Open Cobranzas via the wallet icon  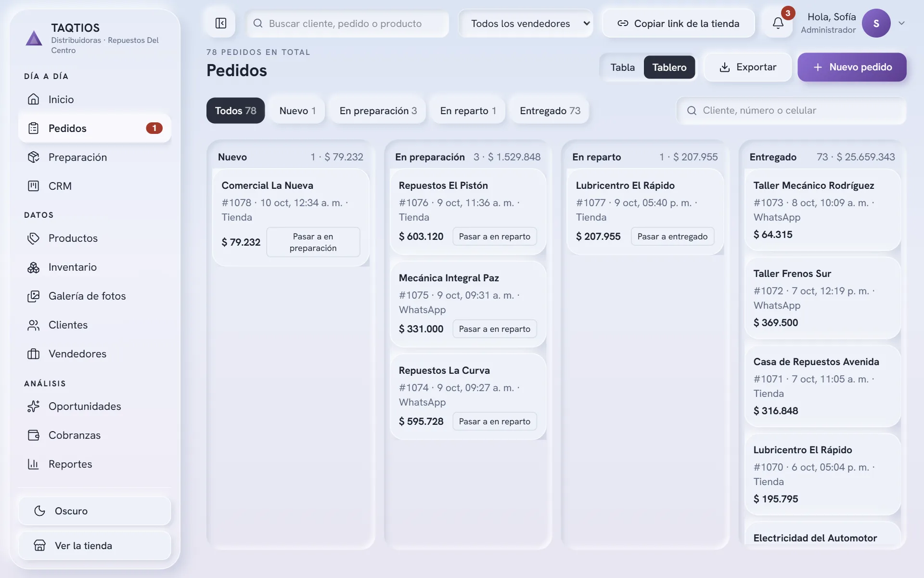click(x=33, y=435)
